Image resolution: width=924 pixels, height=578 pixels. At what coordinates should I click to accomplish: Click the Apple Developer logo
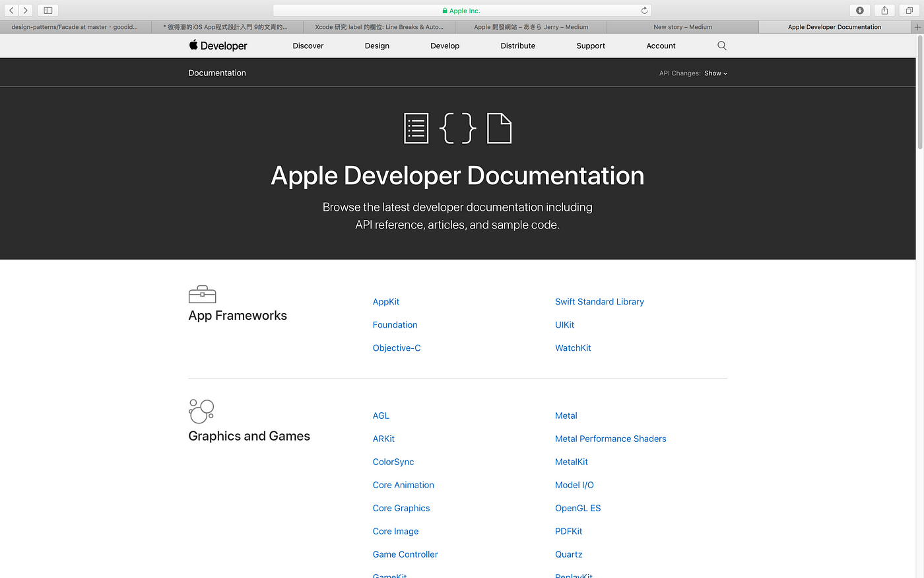point(218,46)
